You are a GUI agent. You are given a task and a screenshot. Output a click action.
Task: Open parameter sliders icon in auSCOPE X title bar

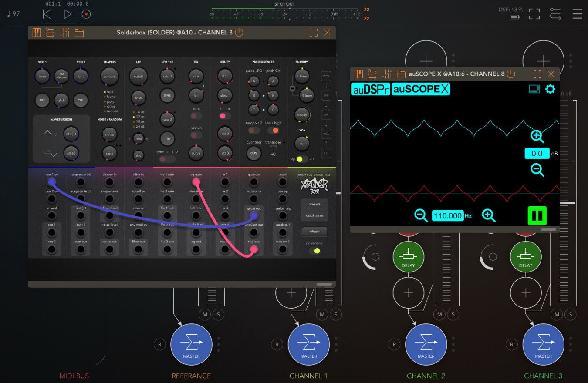tap(387, 74)
